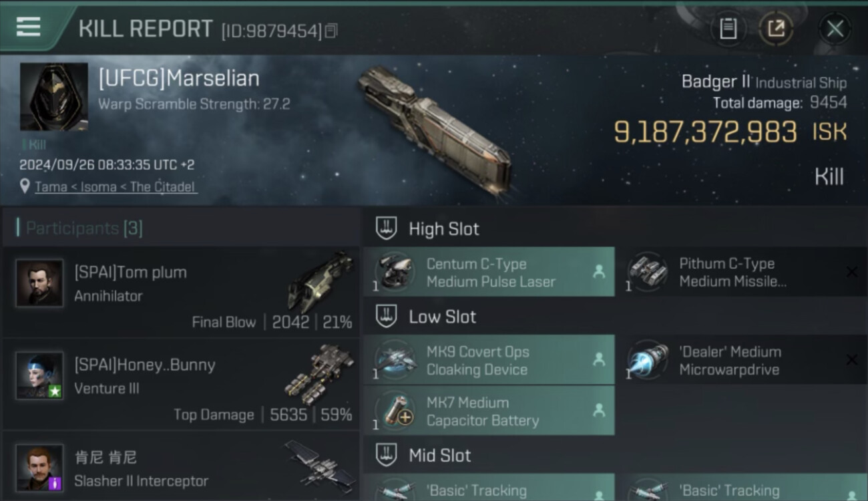Select the Slasher II Interceptor participant
Viewport: 868px width, 501px height.
click(x=181, y=467)
